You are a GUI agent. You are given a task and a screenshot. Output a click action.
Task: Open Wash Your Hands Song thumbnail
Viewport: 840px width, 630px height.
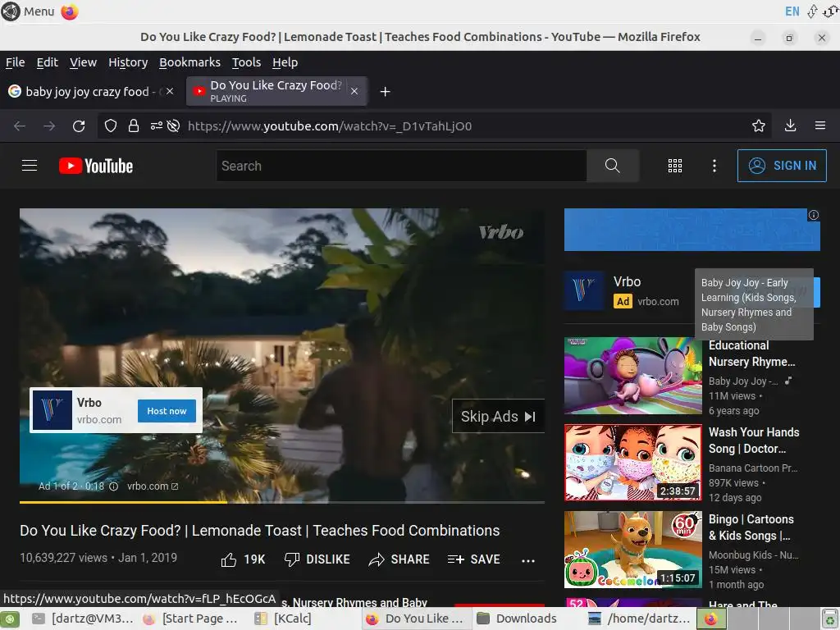point(632,463)
